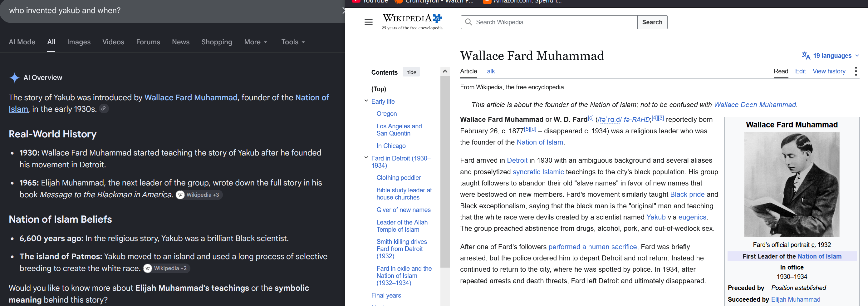Open the "performed a human sacrifice" link
868x306 pixels.
pyautogui.click(x=592, y=247)
